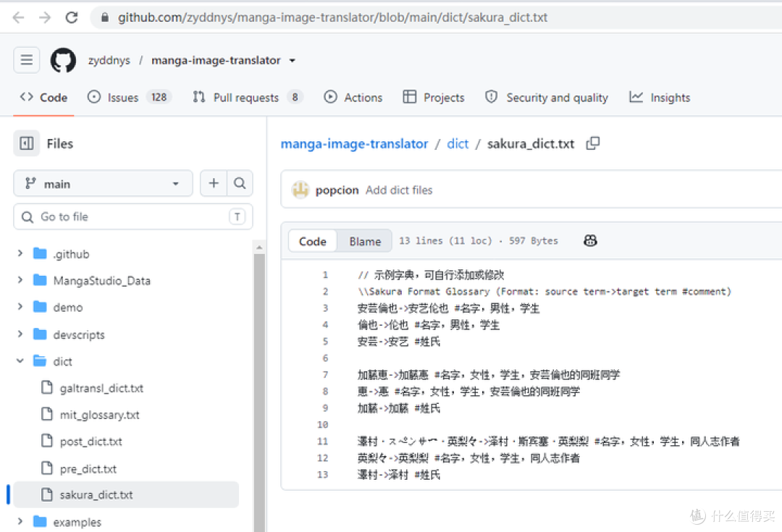This screenshot has height=532, width=782.
Task: Expand the devscripts folder chevron
Action: [20, 334]
